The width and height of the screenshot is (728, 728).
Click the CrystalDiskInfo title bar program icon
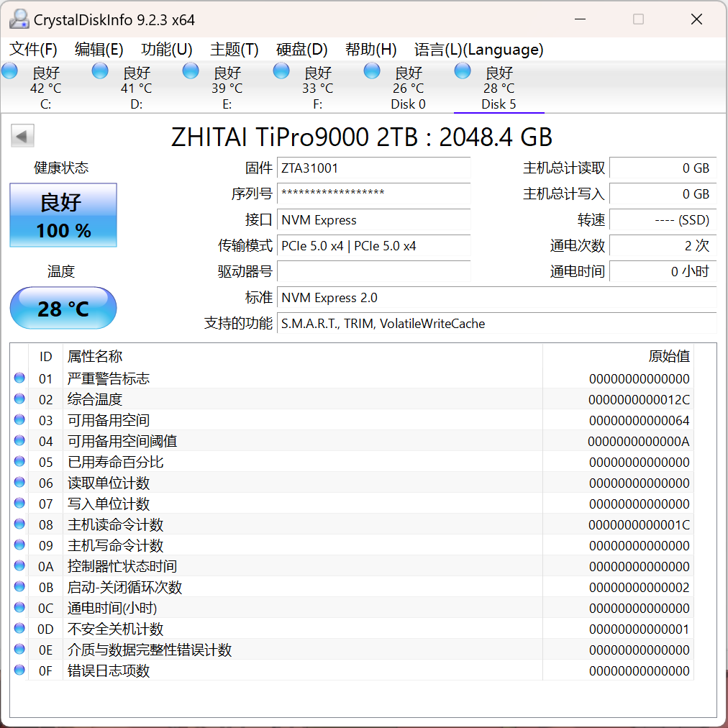pos(19,19)
